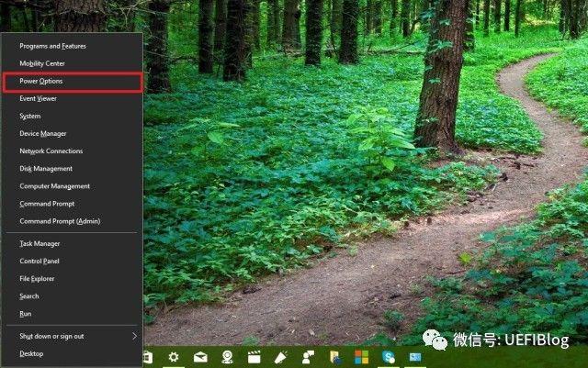Viewport: 588px width, 368px height.
Task: Launch Disk Management
Action: pyautogui.click(x=72, y=169)
